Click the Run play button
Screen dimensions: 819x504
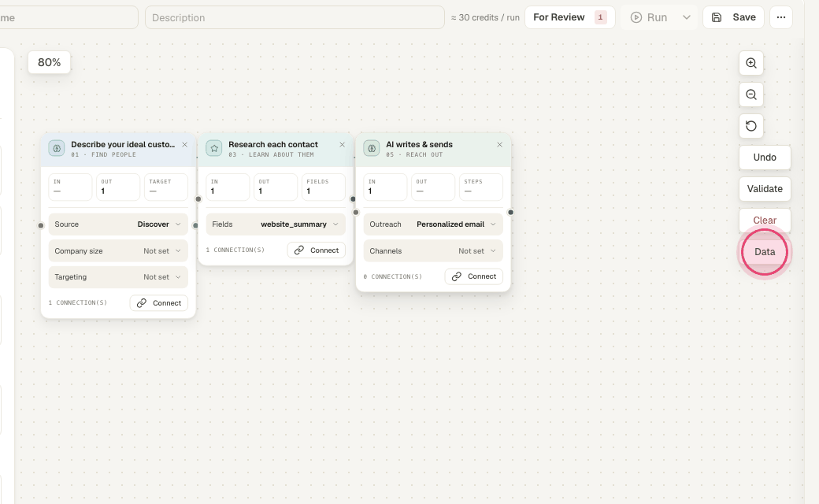(x=649, y=17)
